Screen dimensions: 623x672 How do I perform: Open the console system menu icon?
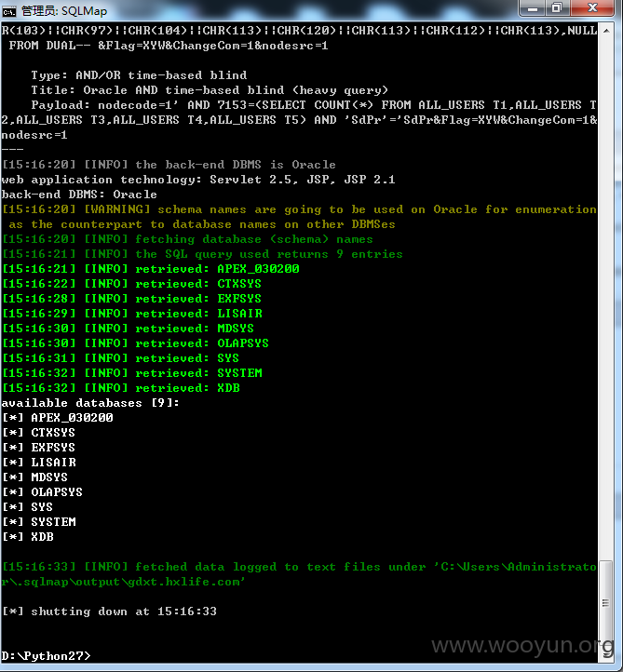(8, 11)
